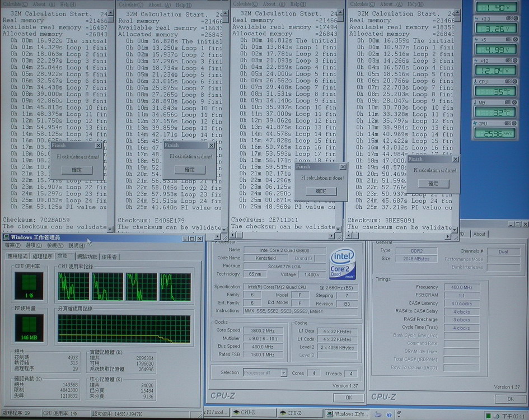Confirm PI done dialog in fourth SuperPI window

click(x=433, y=184)
